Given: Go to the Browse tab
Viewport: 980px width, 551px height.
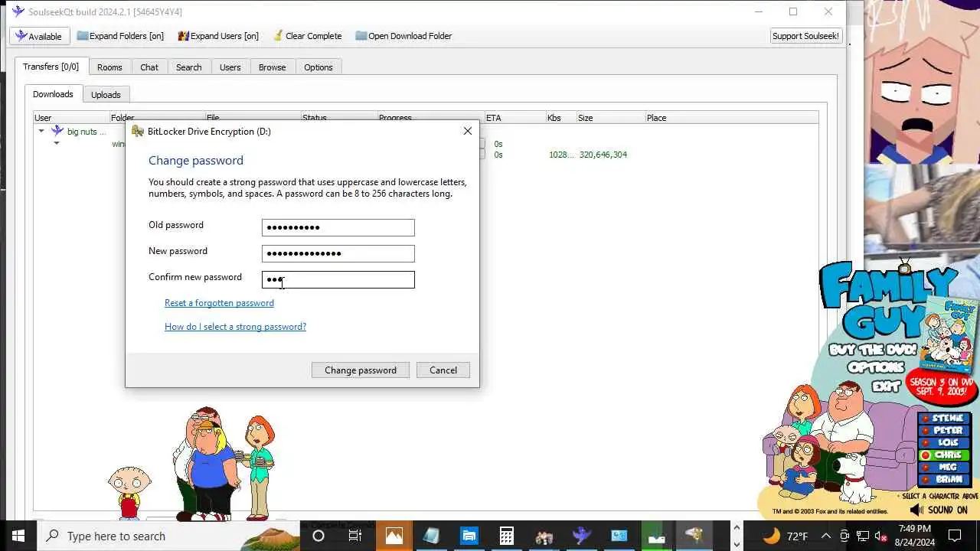Looking at the screenshot, I should [x=272, y=67].
